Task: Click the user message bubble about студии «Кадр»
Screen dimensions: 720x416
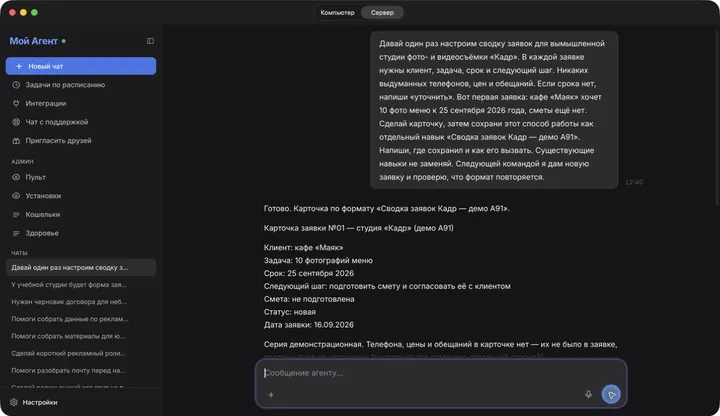Action: pos(494,110)
